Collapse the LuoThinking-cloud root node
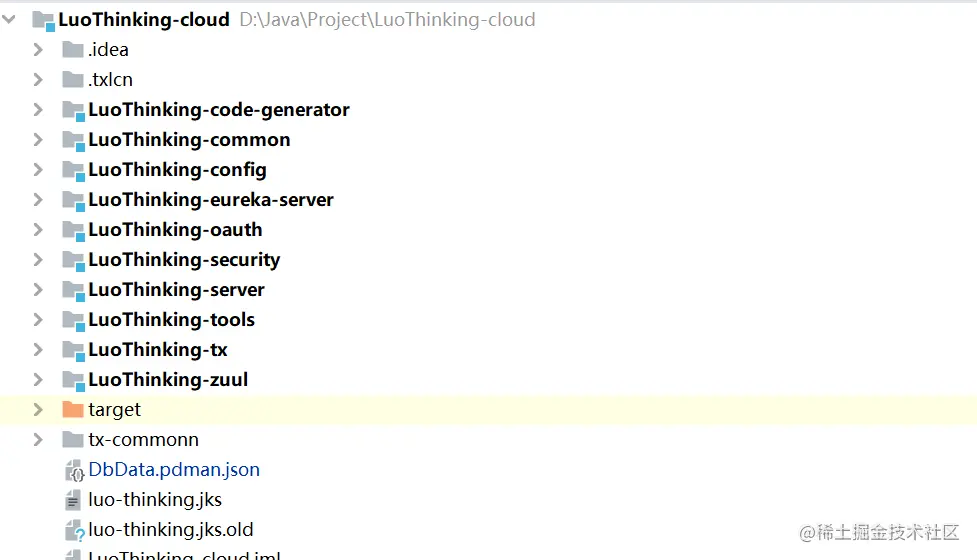This screenshot has width=977, height=560. pos(10,19)
